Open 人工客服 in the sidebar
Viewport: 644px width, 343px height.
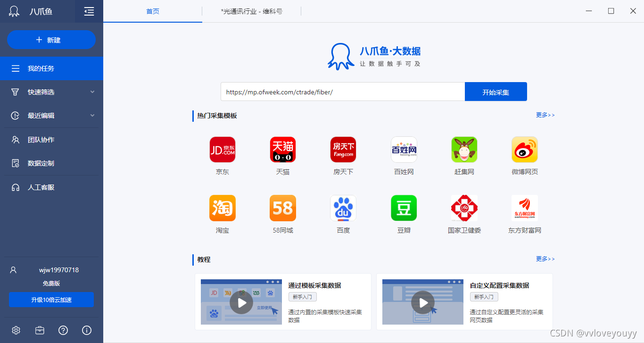pos(51,187)
